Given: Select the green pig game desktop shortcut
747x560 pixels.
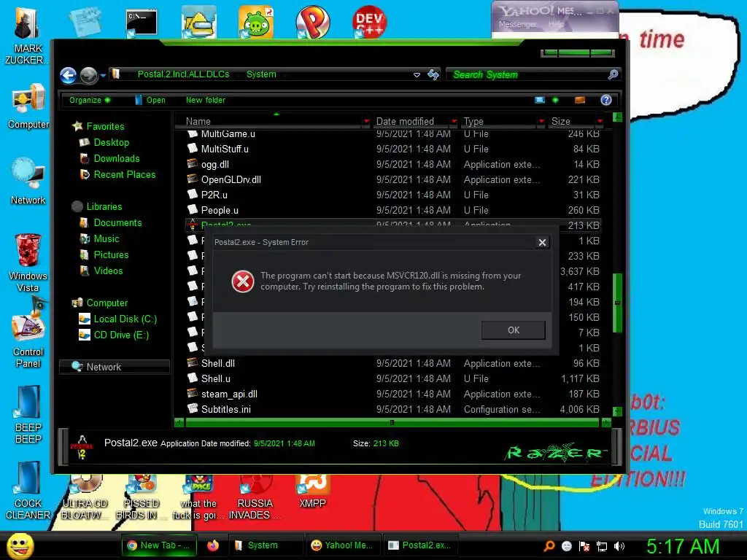Looking at the screenshot, I should pos(256,22).
